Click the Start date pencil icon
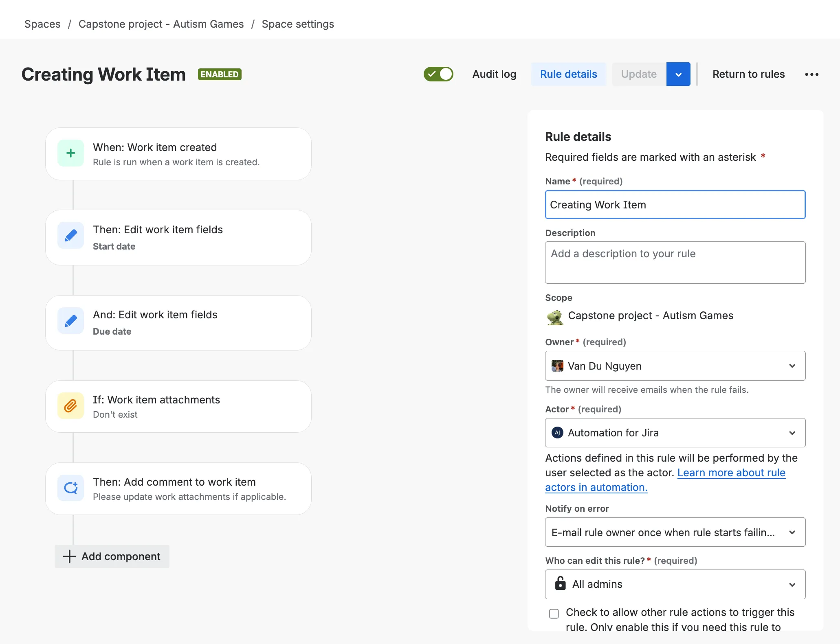The height and width of the screenshot is (644, 840). (x=70, y=235)
